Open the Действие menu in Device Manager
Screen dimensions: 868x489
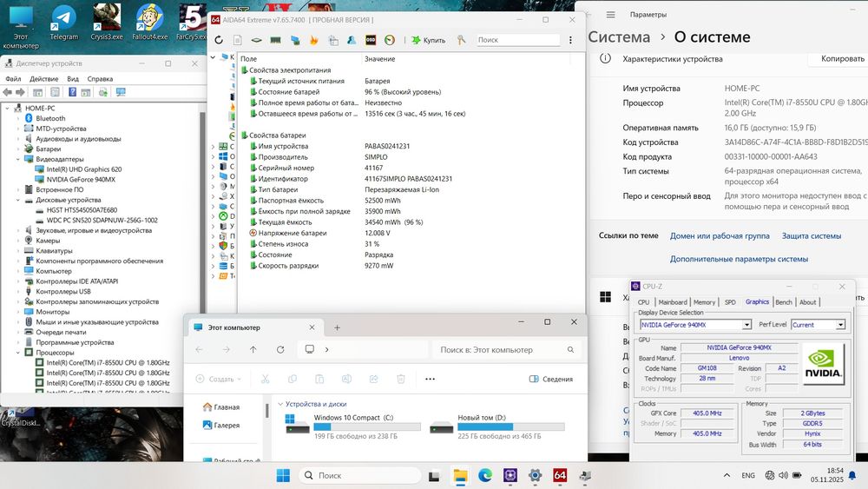[x=43, y=79]
